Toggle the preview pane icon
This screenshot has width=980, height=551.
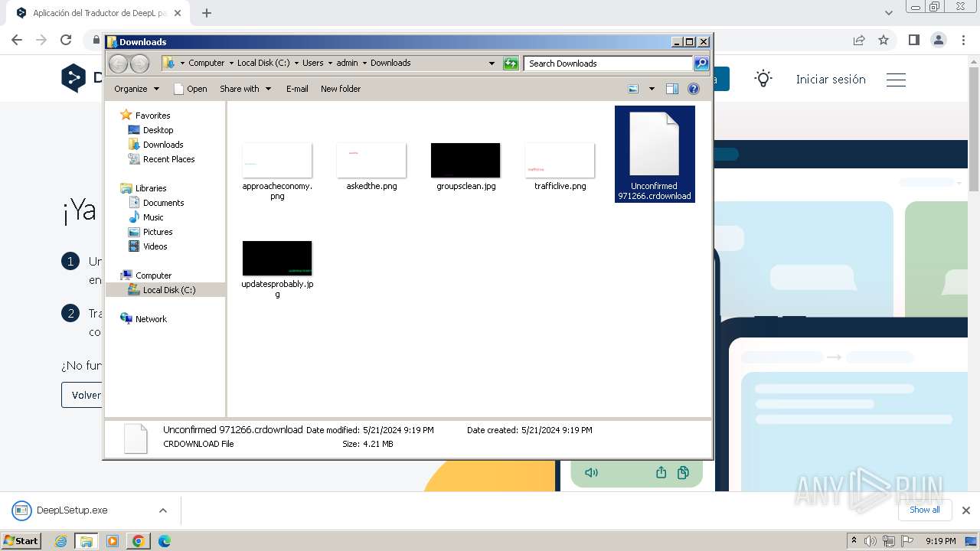tap(672, 89)
